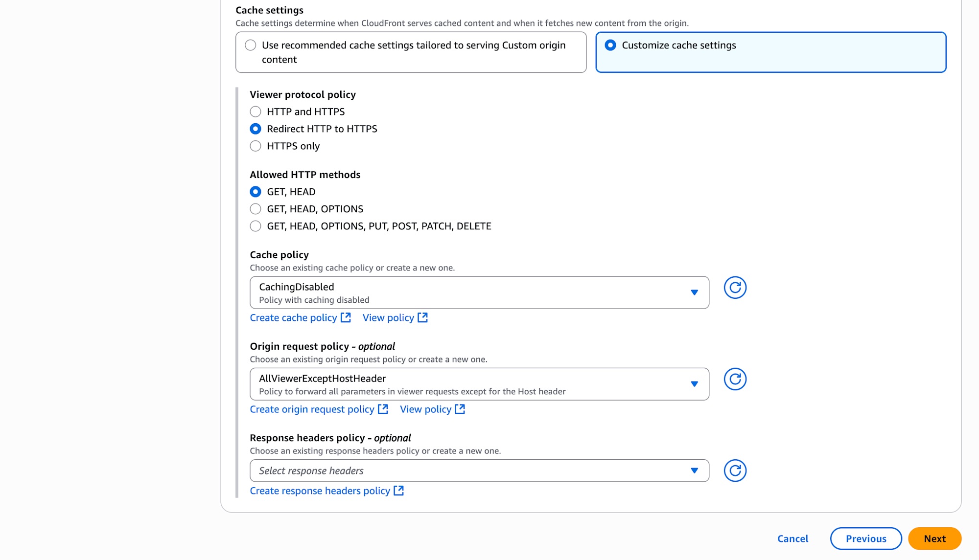Refresh the cache policy list
Image resolution: width=979 pixels, height=560 pixels.
tap(735, 288)
